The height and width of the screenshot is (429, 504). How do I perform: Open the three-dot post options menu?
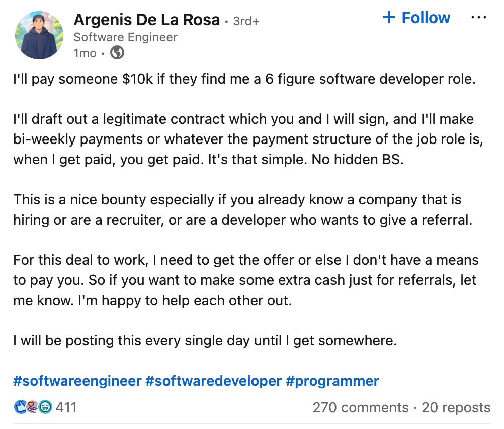[x=478, y=18]
